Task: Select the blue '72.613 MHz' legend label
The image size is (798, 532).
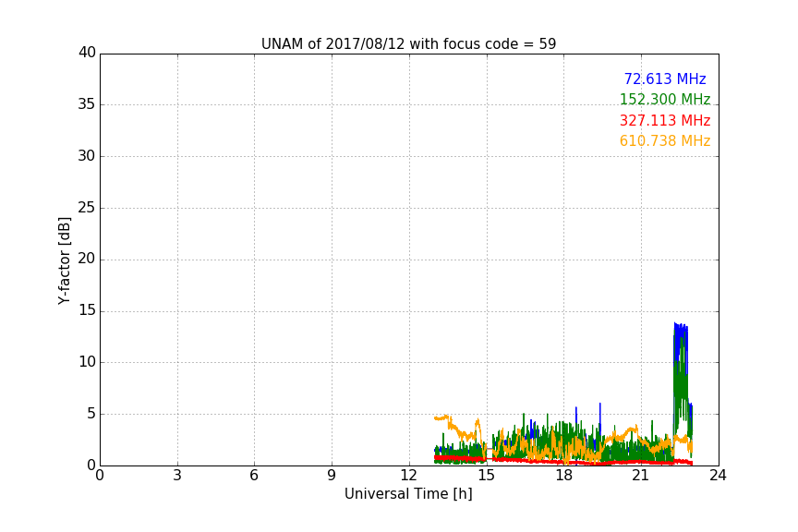Action: [665, 79]
